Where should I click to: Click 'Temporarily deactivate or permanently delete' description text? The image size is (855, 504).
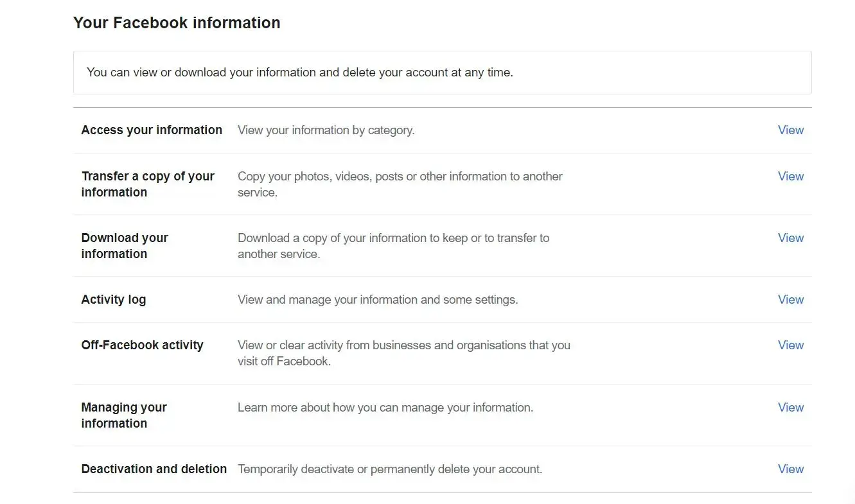(x=390, y=469)
